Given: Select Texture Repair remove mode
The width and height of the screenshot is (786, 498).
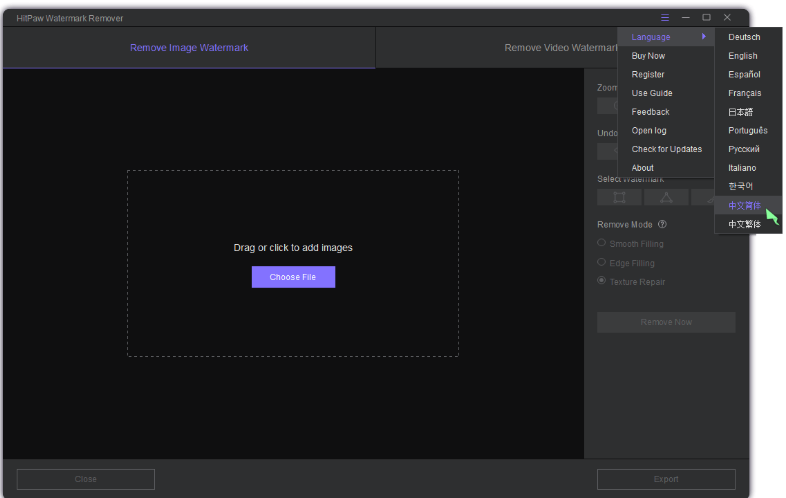Looking at the screenshot, I should [602, 282].
